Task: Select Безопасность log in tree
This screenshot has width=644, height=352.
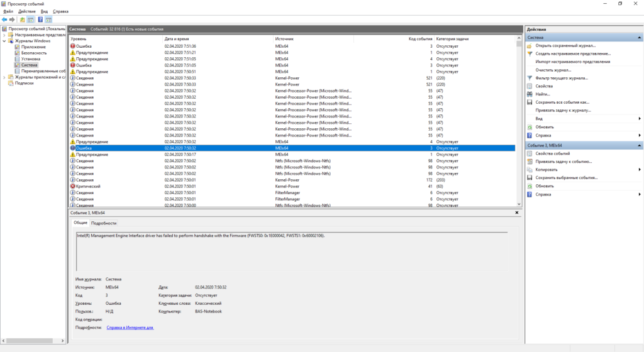Action: pyautogui.click(x=34, y=53)
